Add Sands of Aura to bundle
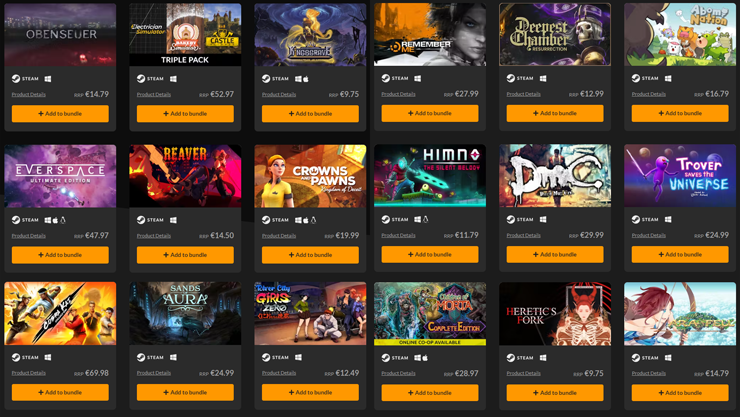The image size is (740, 417). tap(185, 392)
